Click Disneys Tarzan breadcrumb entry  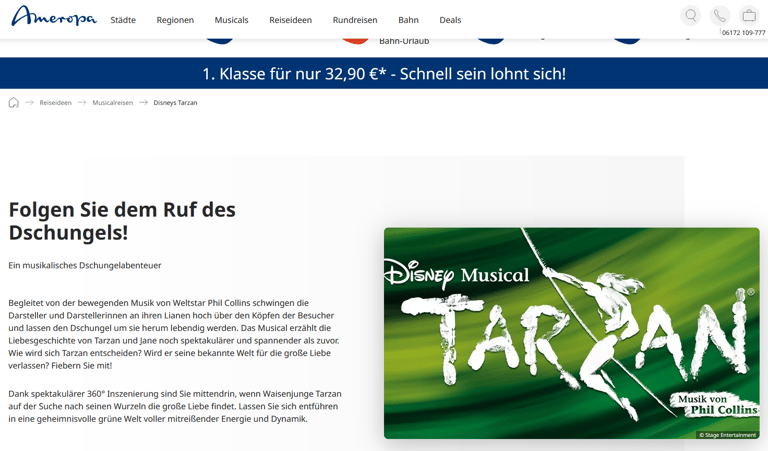click(x=175, y=103)
